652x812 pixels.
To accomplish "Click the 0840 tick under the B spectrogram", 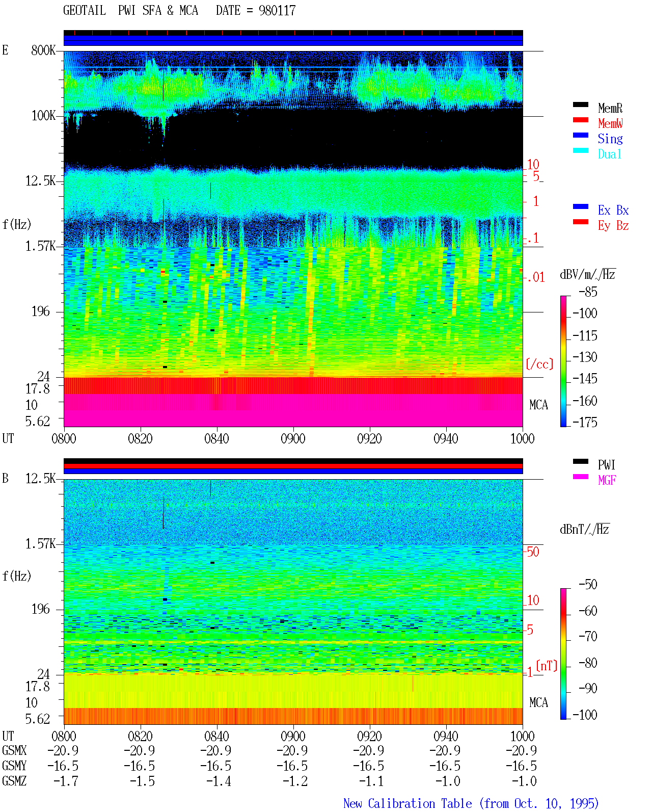I will pos(216,737).
